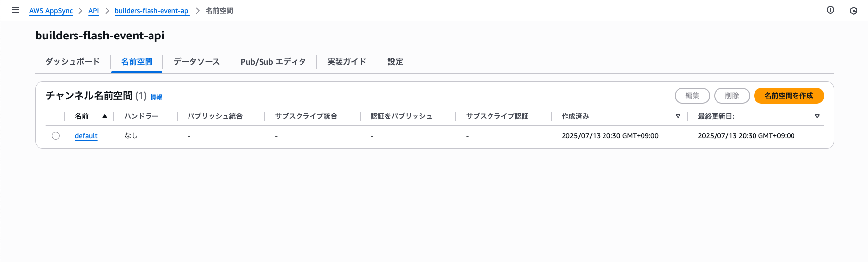Open the Pub/Sub エディタ tab
The width and height of the screenshot is (868, 262).
(273, 62)
